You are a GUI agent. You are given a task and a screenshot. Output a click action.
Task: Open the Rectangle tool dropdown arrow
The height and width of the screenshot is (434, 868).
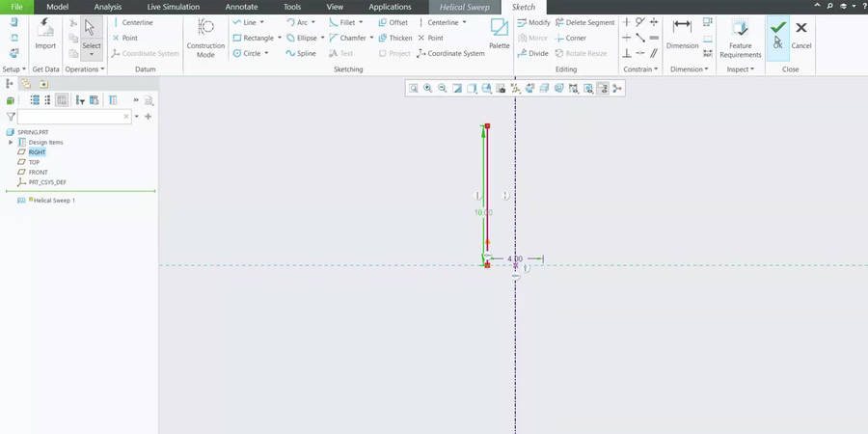280,39
